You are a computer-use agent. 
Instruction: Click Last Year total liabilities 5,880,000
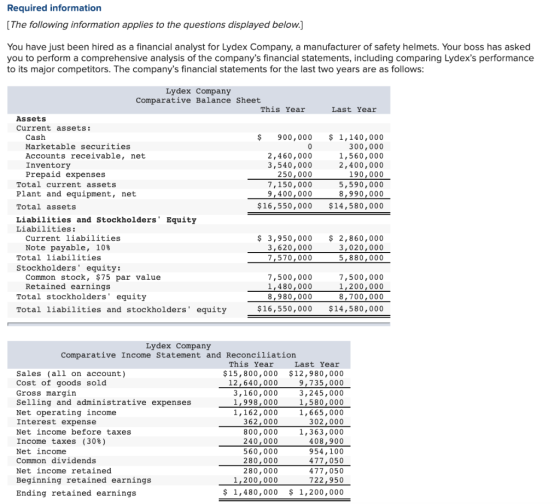361,258
